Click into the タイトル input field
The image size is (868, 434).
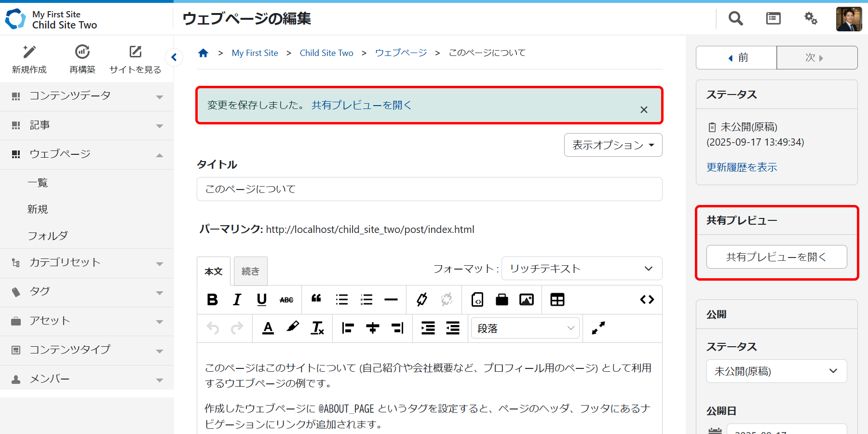pos(429,189)
